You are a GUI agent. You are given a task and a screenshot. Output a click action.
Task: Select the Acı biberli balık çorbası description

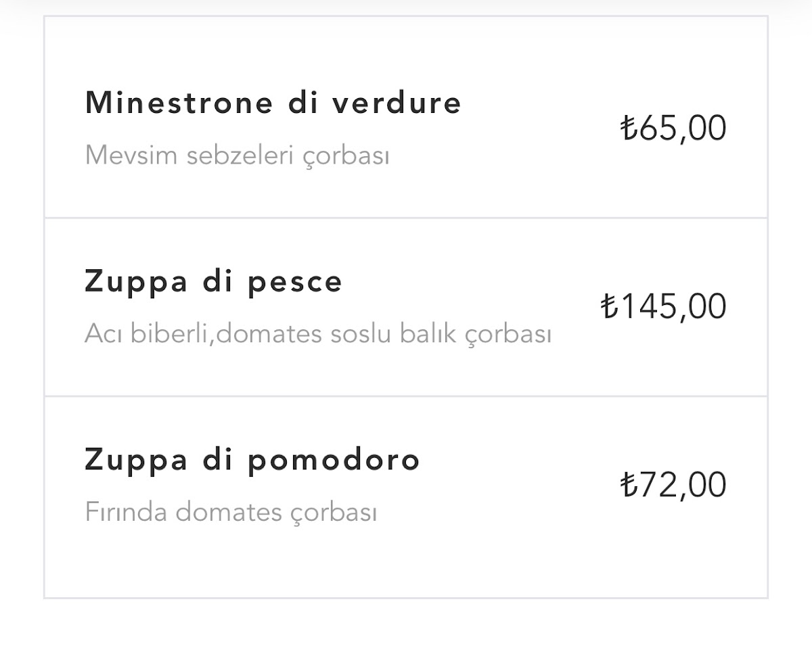318,333
